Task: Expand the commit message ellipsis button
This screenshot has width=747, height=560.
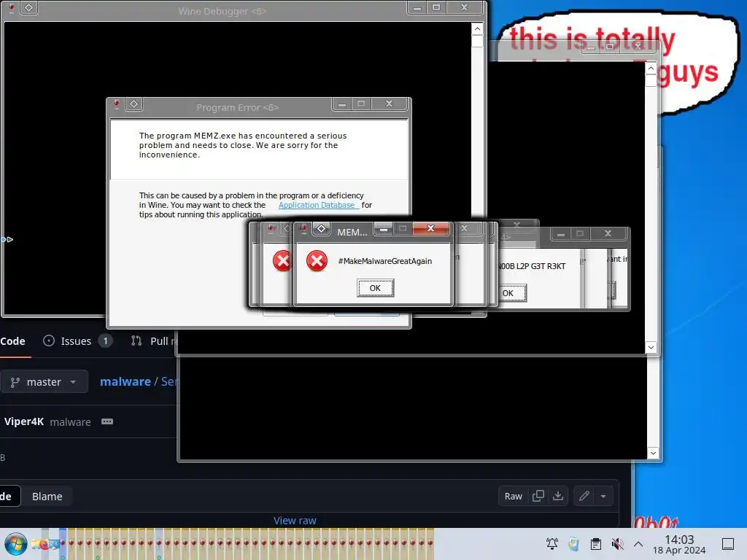Action: tap(107, 421)
